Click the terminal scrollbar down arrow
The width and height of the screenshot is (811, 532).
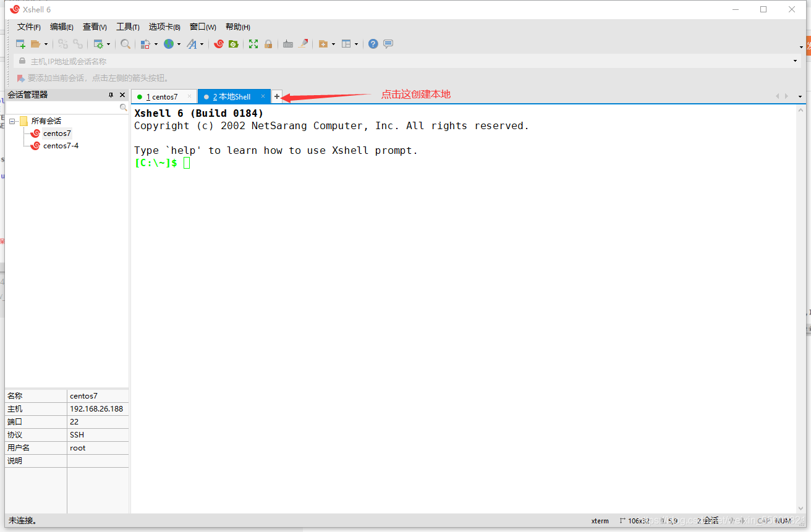click(x=801, y=508)
